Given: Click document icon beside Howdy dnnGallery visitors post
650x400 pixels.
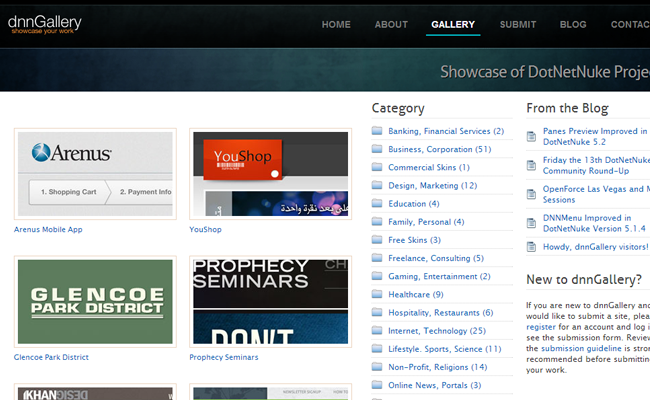Looking at the screenshot, I should 531,247.
